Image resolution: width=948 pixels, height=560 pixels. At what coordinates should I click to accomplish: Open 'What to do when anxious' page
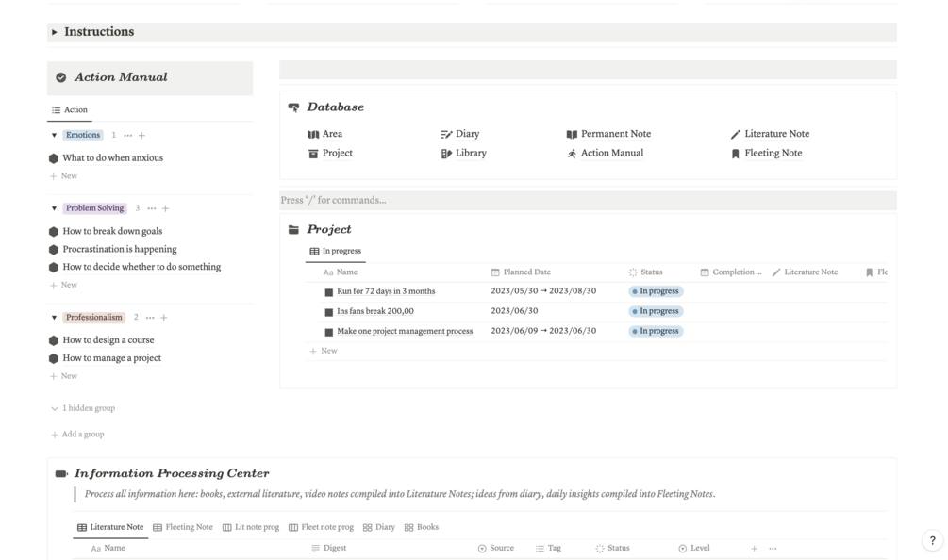tap(112, 158)
